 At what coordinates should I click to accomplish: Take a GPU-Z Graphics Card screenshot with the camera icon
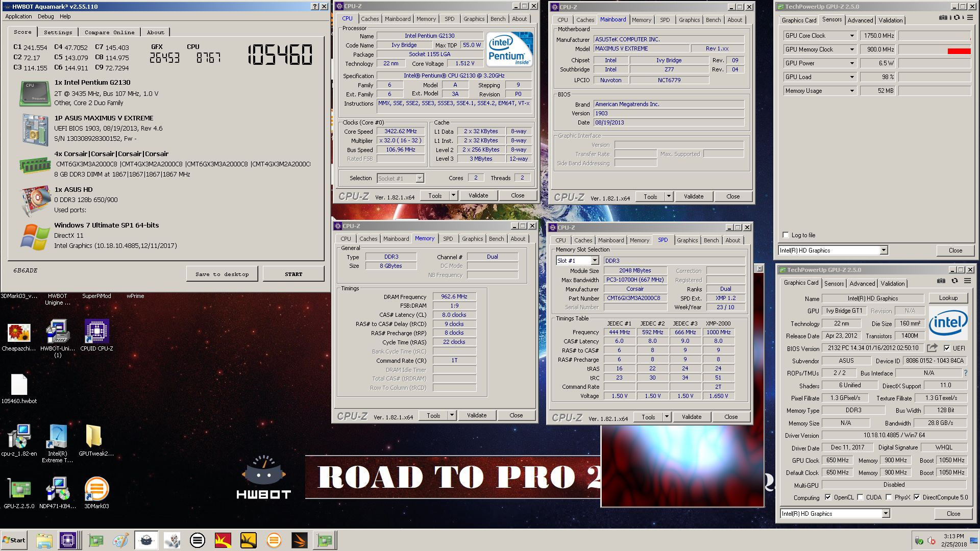[941, 281]
